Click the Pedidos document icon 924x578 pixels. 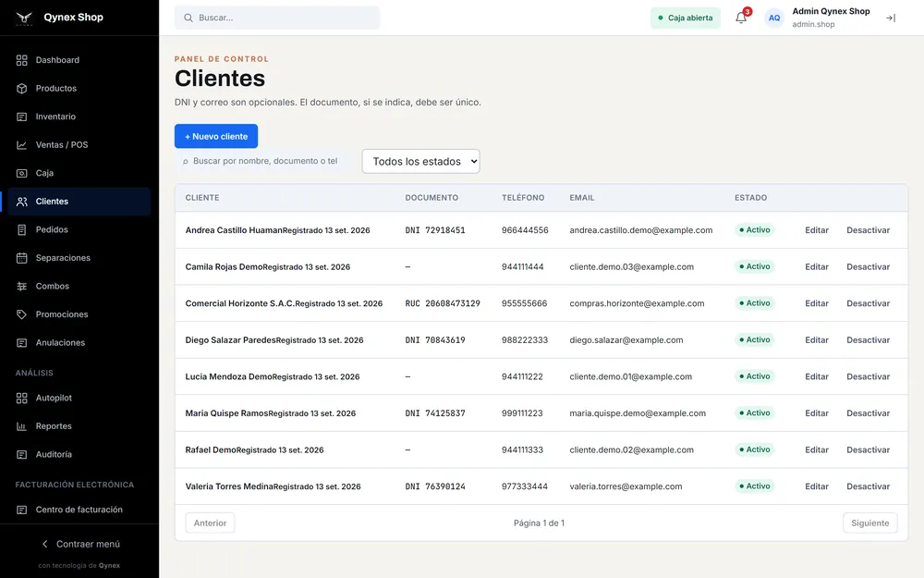[x=22, y=230]
